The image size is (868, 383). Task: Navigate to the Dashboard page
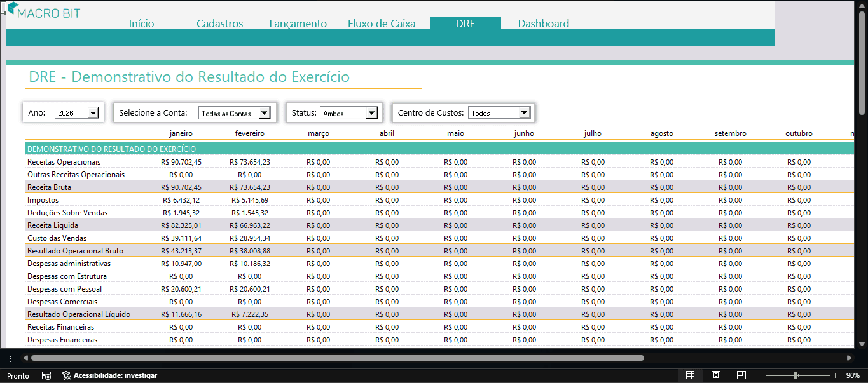coord(544,24)
